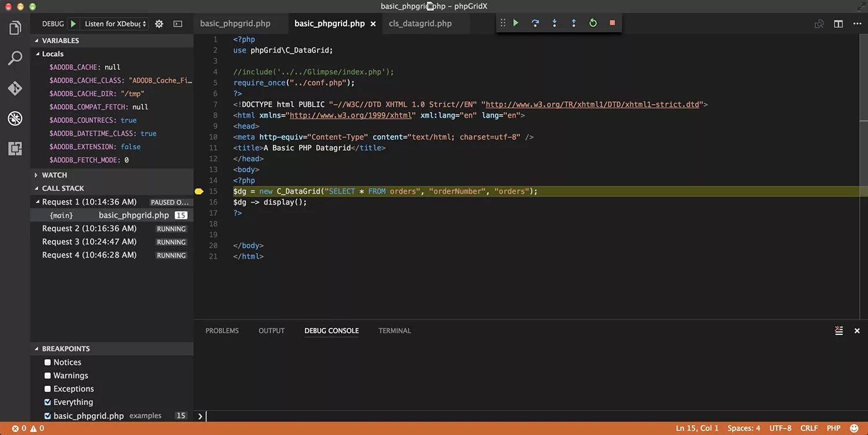Image resolution: width=868 pixels, height=435 pixels.
Task: Start debugging with green play button
Action: tap(73, 24)
